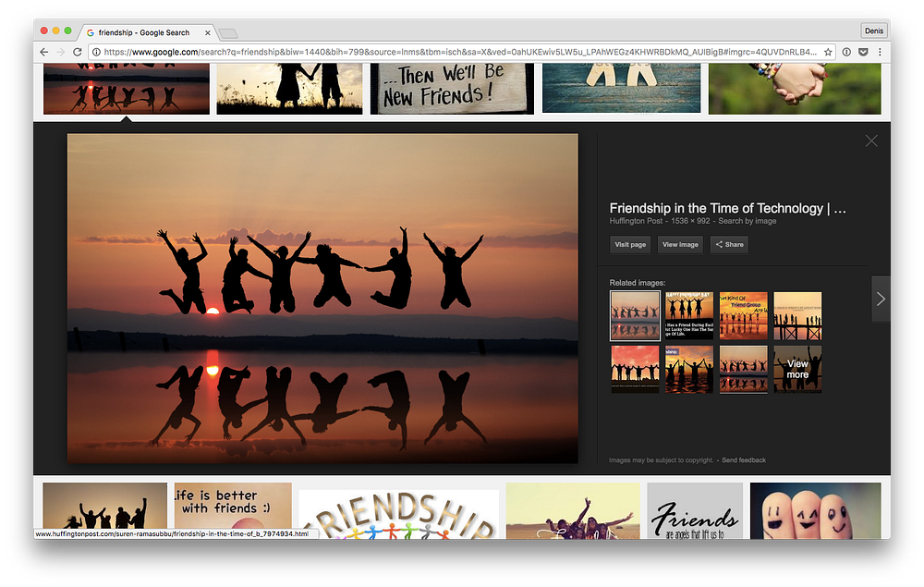The height and width of the screenshot is (587, 924).
Task: Open the Kind Of Friend Group related thumbnail
Action: coord(744,315)
